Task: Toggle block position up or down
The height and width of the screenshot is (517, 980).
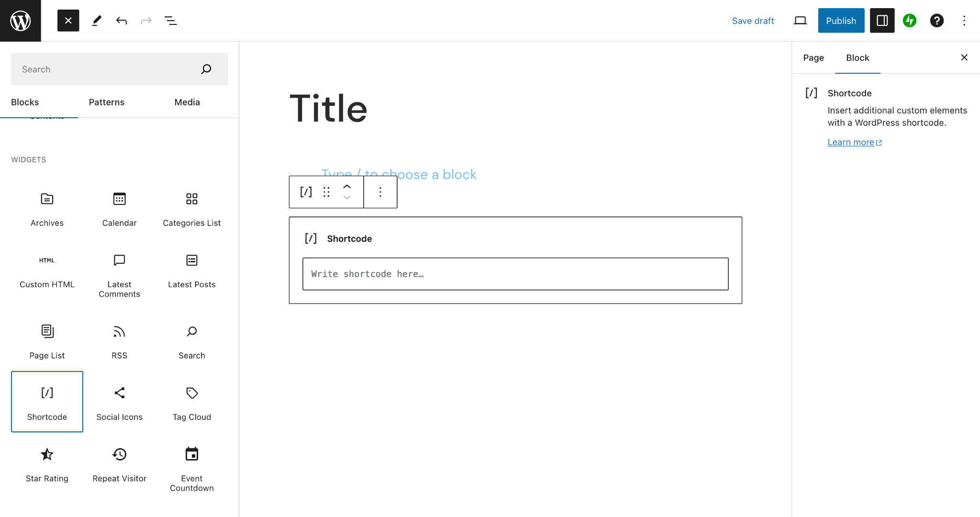Action: (x=348, y=192)
